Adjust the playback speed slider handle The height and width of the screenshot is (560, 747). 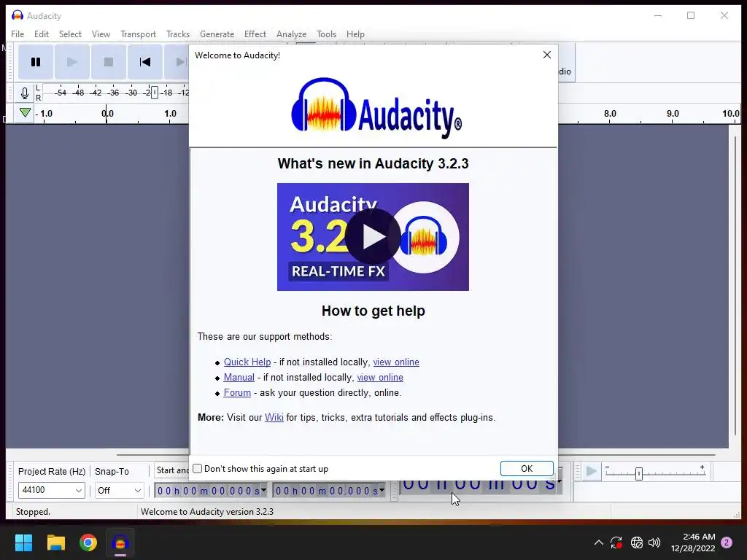pos(639,473)
